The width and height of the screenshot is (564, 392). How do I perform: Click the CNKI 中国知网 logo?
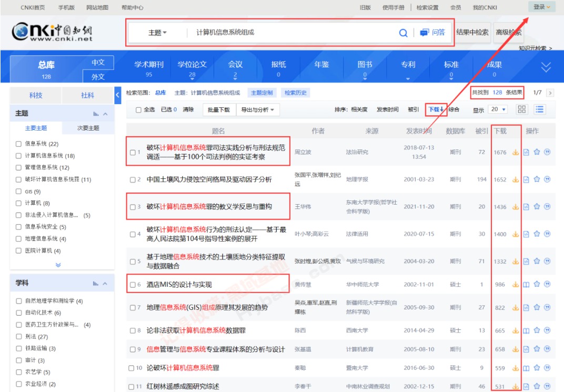(52, 33)
